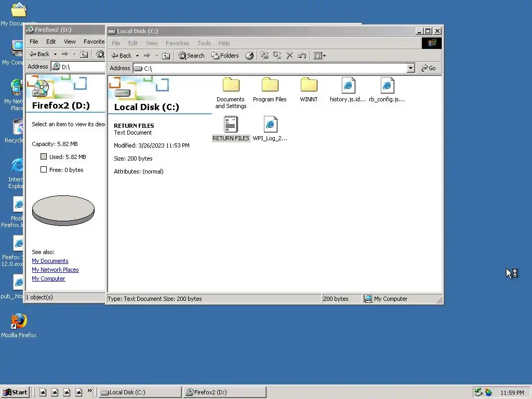Screen dimensions: 532x399
Task: Select the WPI_Log_2... file
Action: pos(270,129)
